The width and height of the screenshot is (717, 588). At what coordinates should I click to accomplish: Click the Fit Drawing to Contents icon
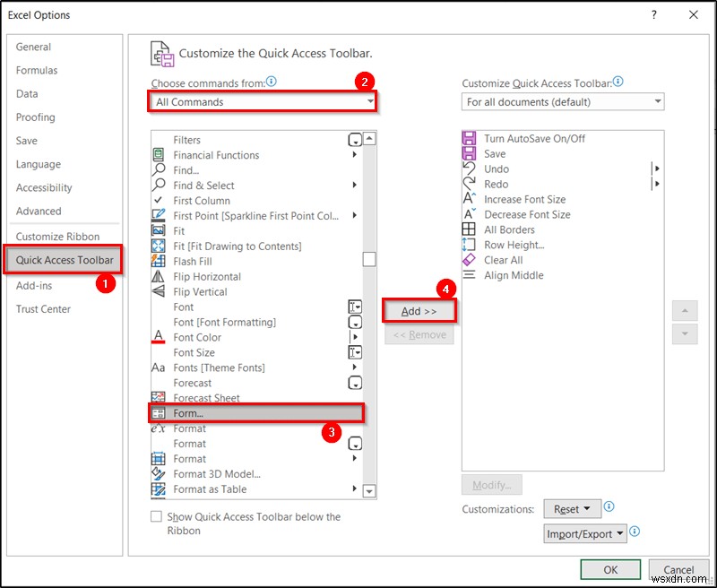(x=159, y=246)
